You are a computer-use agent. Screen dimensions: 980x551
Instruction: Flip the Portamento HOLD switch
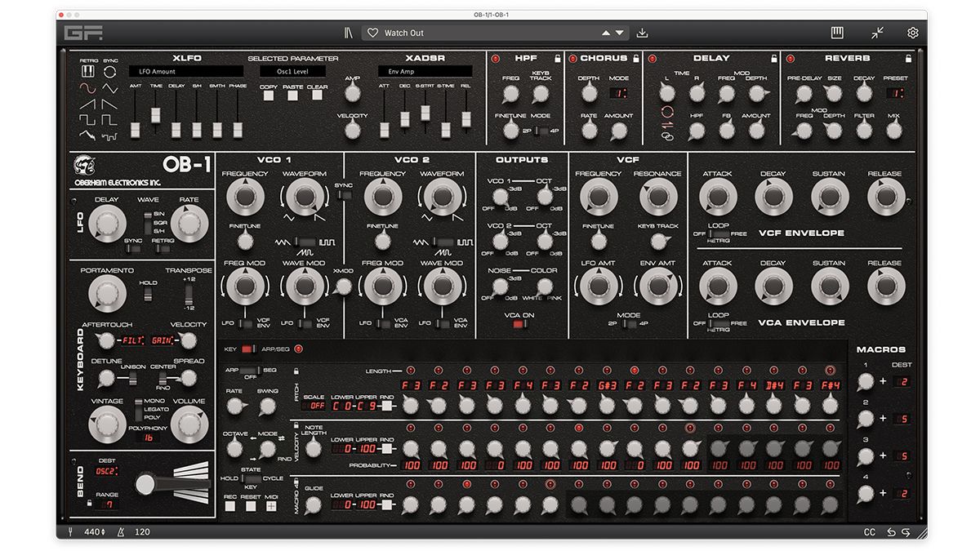149,293
